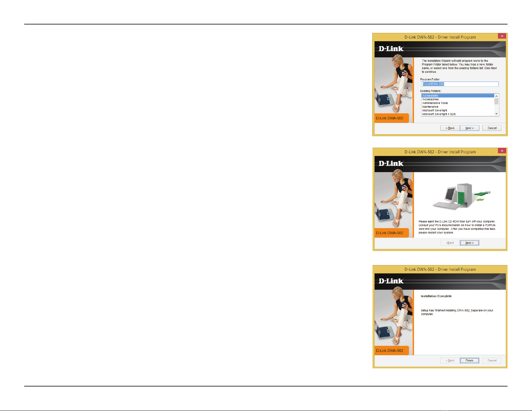The height and width of the screenshot is (411, 532).
Task: Close the eject CD-ROM installer window
Action: click(502, 151)
